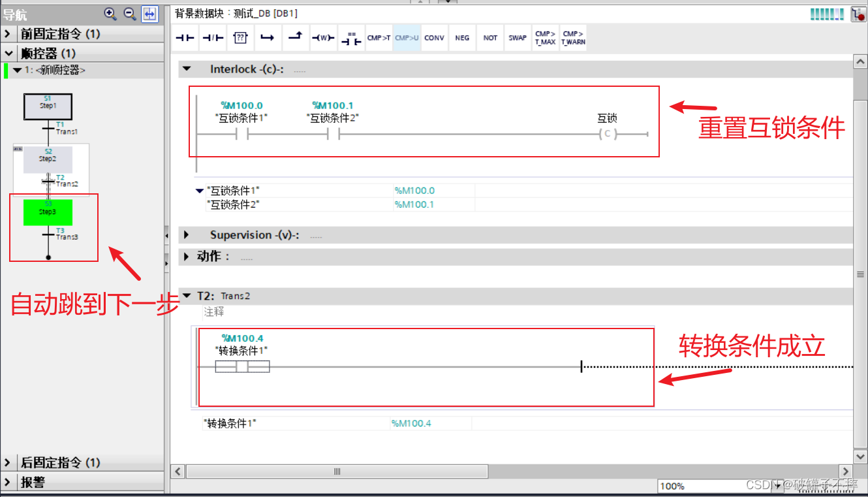The height and width of the screenshot is (497, 868).
Task: Collapse the T2: Trans2 section
Action: 187,296
